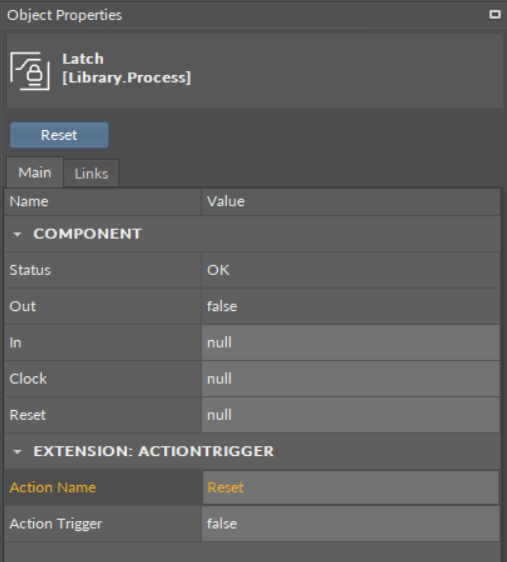Screen dimensions: 507x562
Task: Click the Latch component icon
Action: tap(30, 71)
